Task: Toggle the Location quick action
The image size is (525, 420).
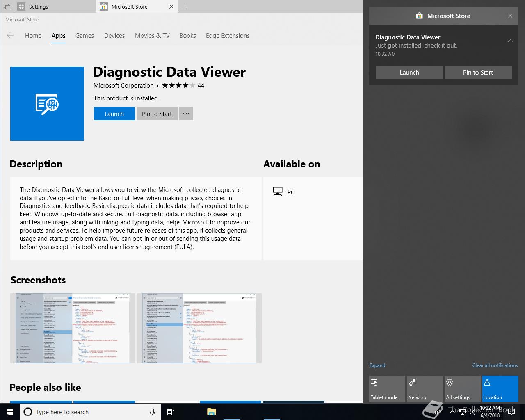Action: [x=500, y=389]
